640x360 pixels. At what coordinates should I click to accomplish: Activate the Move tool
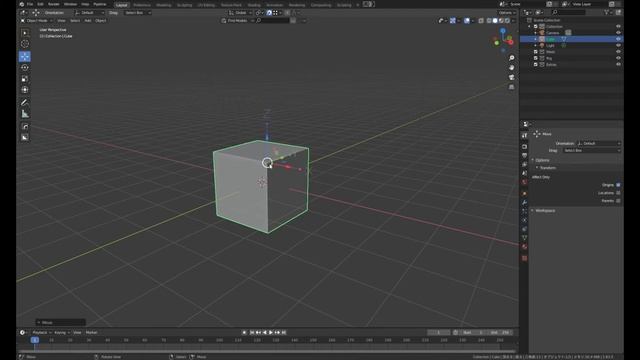[25, 56]
